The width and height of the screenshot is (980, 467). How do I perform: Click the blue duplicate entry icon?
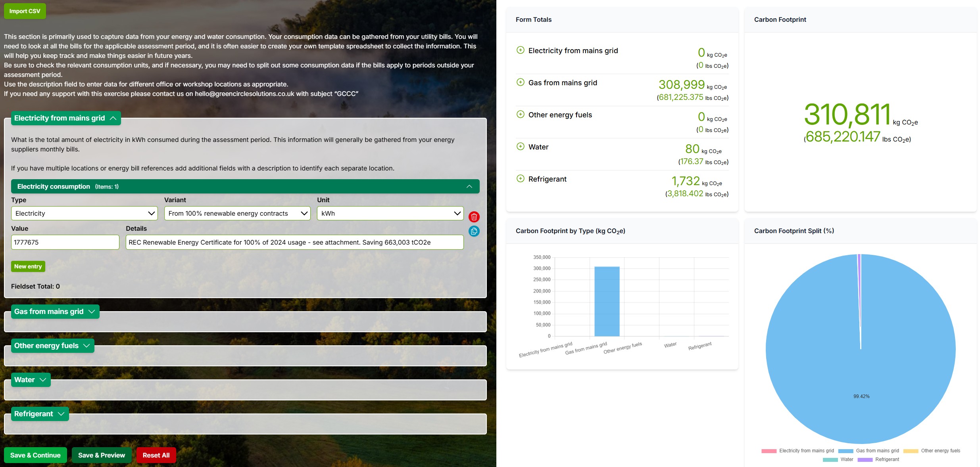(474, 231)
